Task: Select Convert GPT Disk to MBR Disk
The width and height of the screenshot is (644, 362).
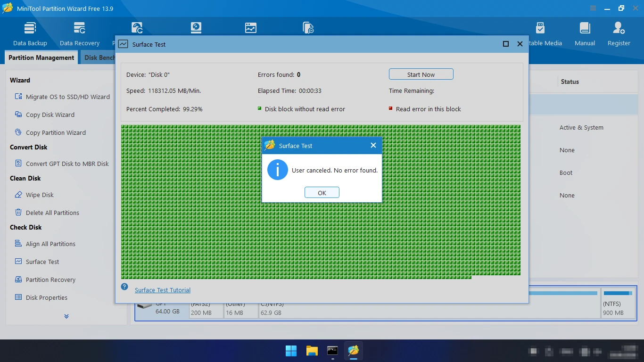Action: (x=62, y=164)
